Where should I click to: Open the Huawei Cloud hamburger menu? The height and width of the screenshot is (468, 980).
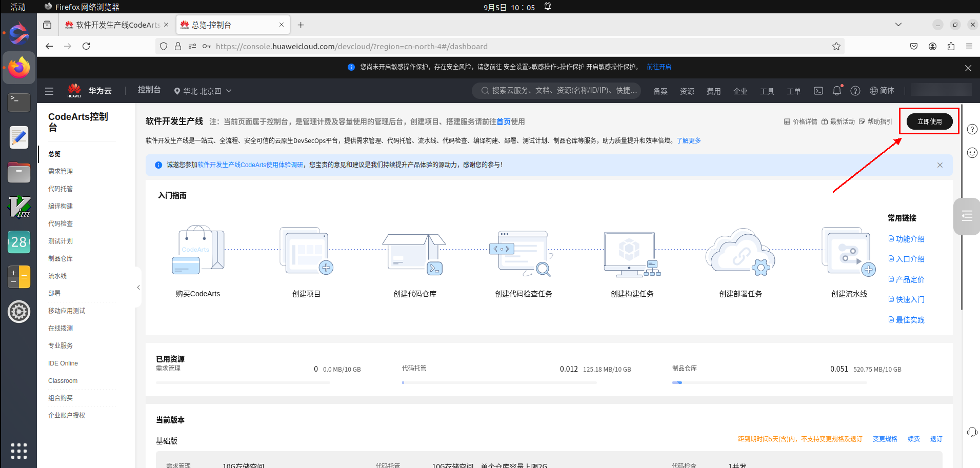(49, 91)
